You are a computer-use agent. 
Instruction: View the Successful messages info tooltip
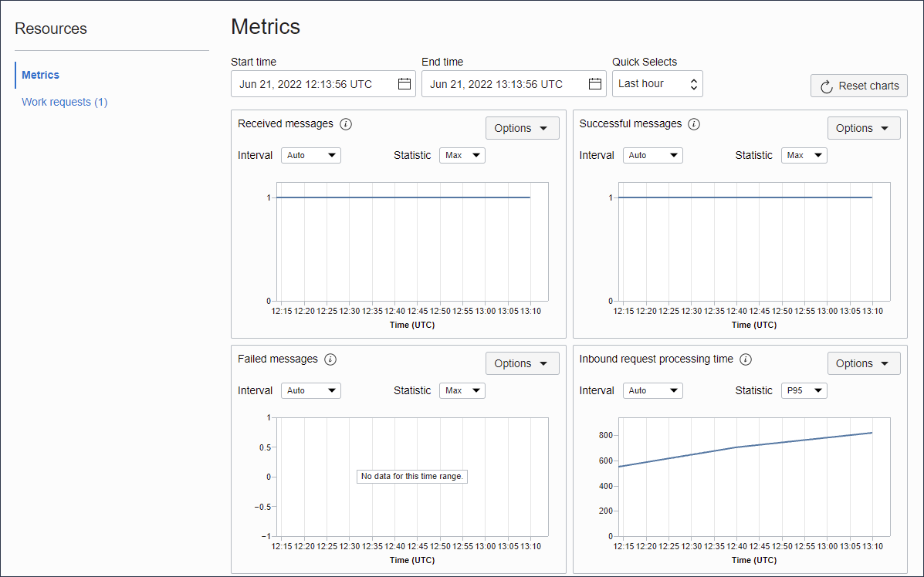tap(693, 123)
